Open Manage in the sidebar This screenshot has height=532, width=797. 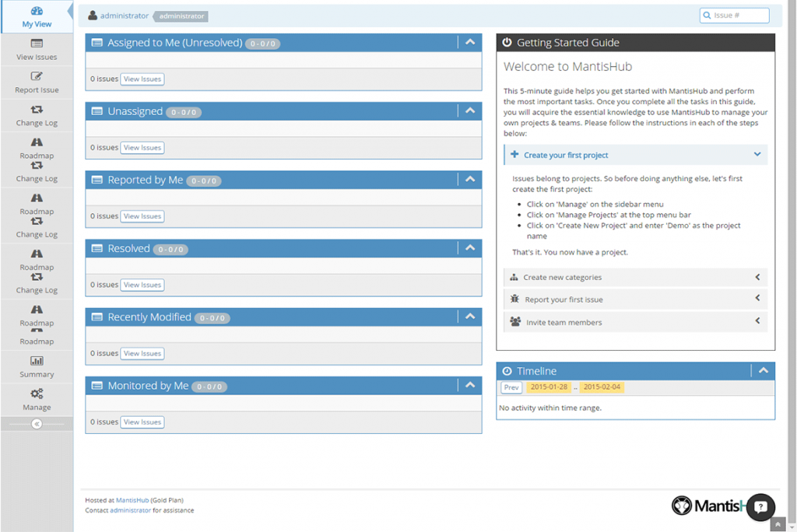(37, 400)
